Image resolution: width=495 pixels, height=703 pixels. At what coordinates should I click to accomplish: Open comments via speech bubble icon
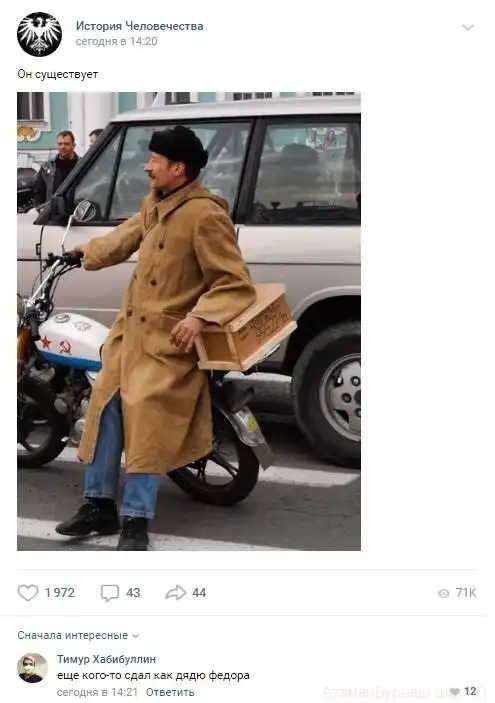point(110,593)
